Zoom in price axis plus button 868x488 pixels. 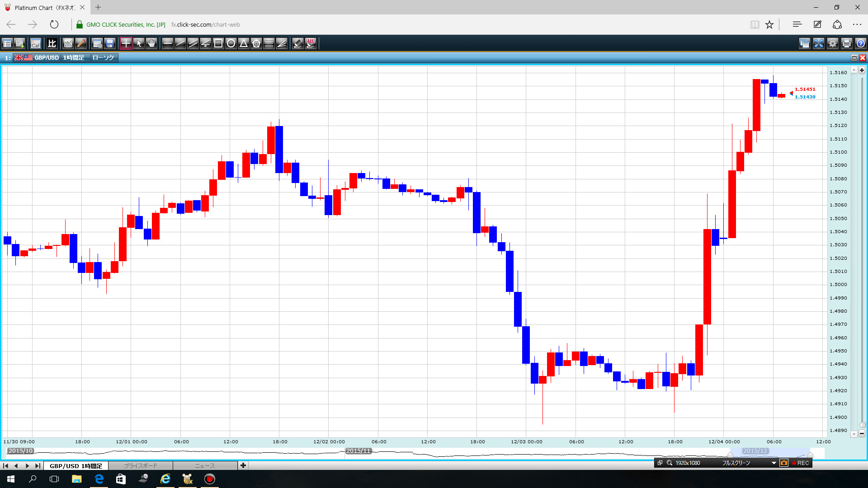click(862, 70)
